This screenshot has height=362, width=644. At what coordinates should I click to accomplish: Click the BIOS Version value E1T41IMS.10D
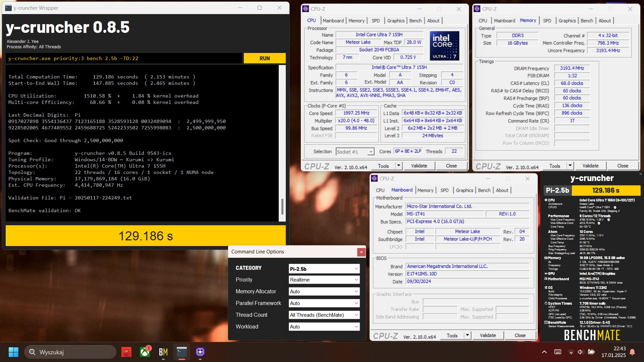[x=468, y=274]
